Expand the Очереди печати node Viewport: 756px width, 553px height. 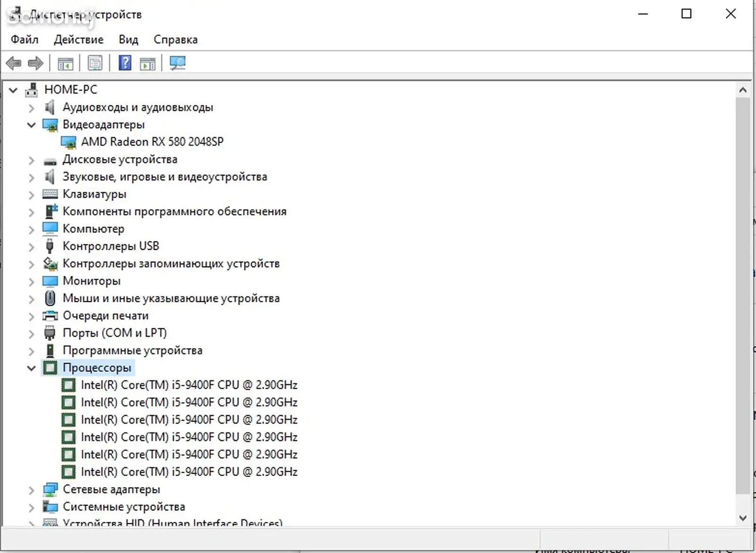(x=31, y=316)
